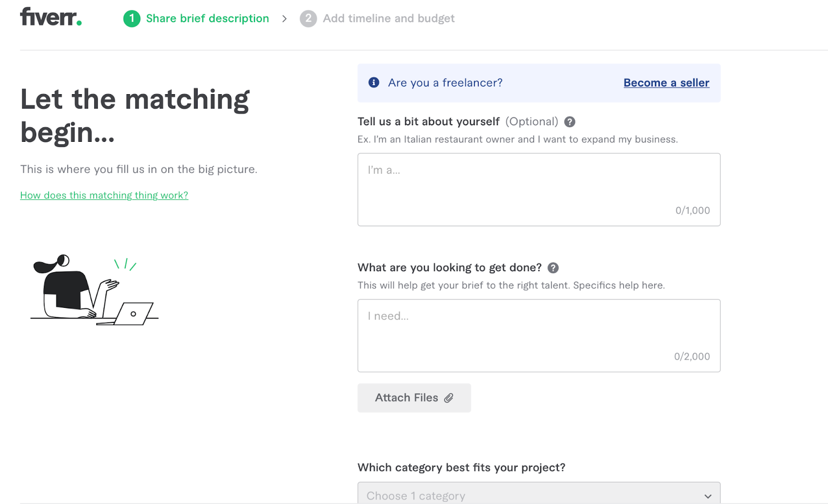Image resolution: width=828 pixels, height=504 pixels.
Task: Open 'How does this matching thing work?' link
Action: 104,195
